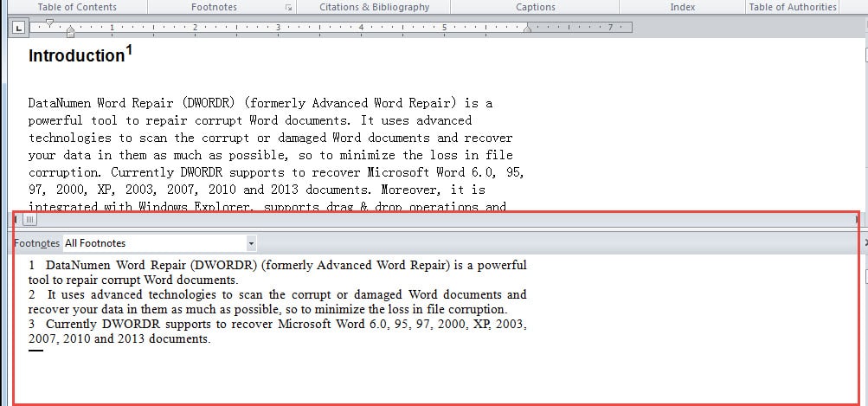This screenshot has height=406, width=868.
Task: Click the right scroll arrow of horizontal scrollbar
Action: [858, 220]
